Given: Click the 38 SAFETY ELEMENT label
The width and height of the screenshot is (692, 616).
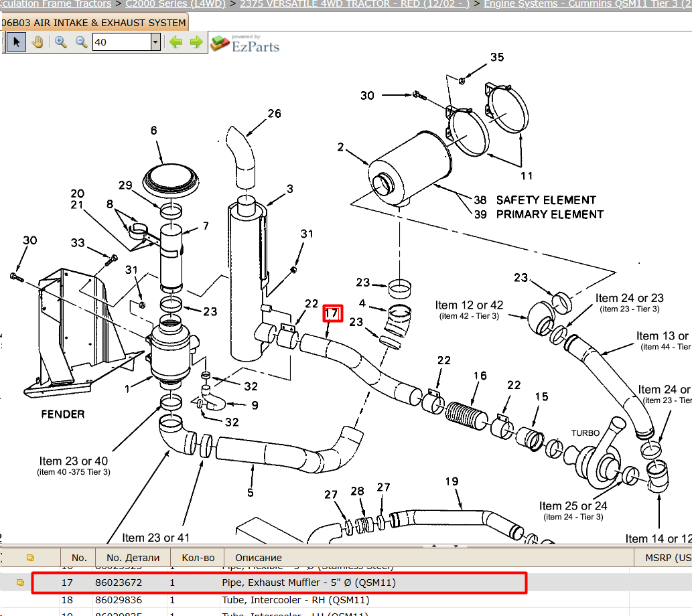Looking at the screenshot, I should (x=535, y=200).
